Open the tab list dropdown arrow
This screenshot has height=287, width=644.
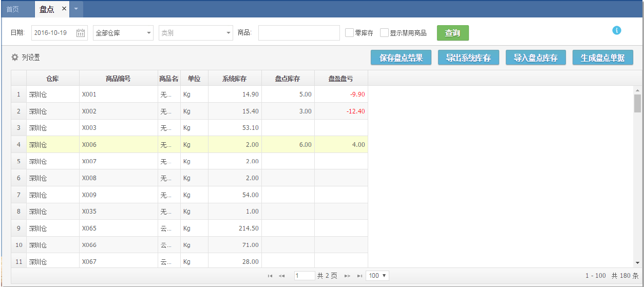coord(76,9)
